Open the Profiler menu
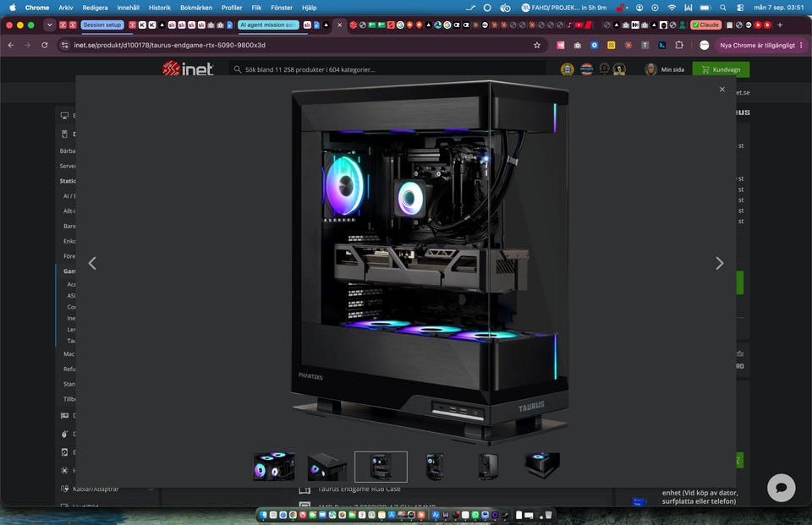 tap(232, 8)
